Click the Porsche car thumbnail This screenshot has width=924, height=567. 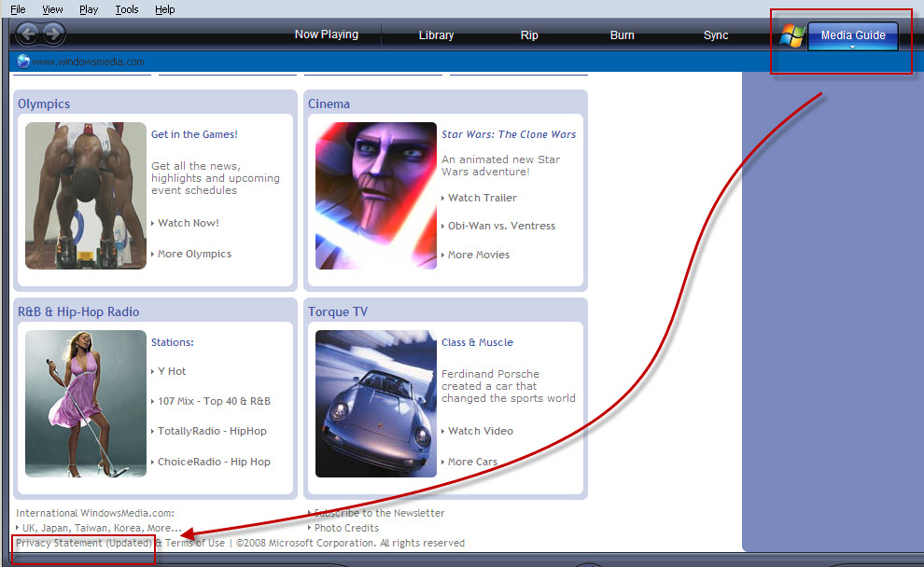coord(376,403)
